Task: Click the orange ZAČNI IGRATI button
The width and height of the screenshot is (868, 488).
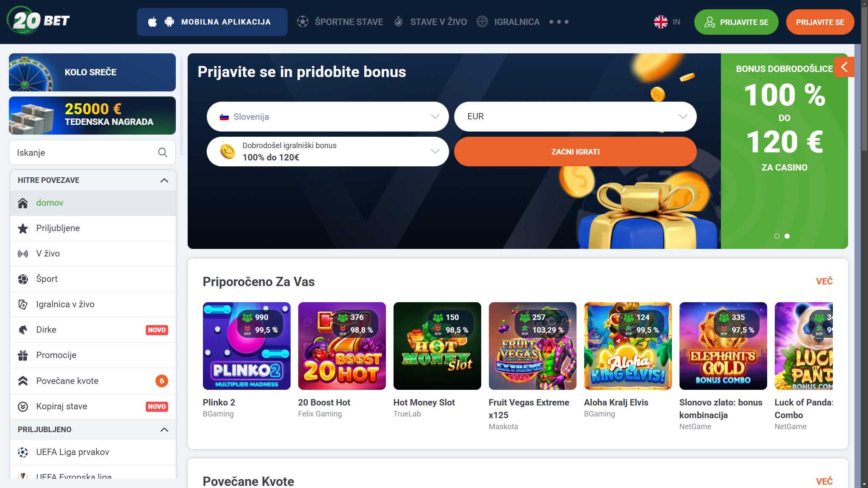Action: coord(575,152)
